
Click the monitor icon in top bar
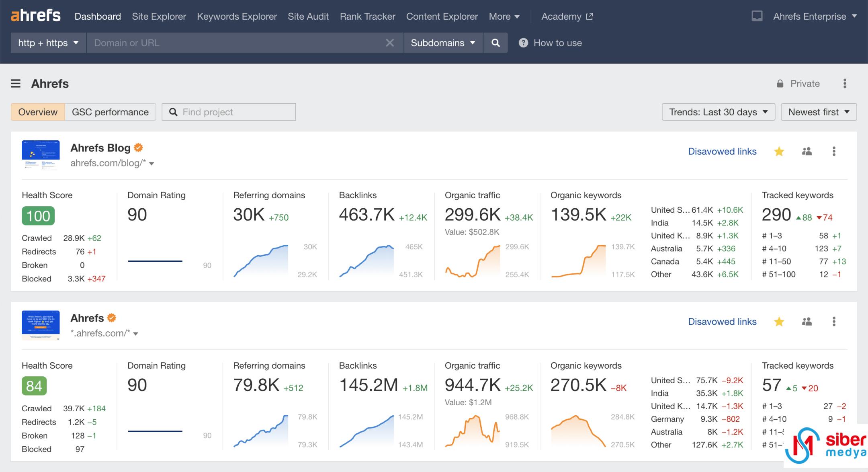tap(757, 16)
